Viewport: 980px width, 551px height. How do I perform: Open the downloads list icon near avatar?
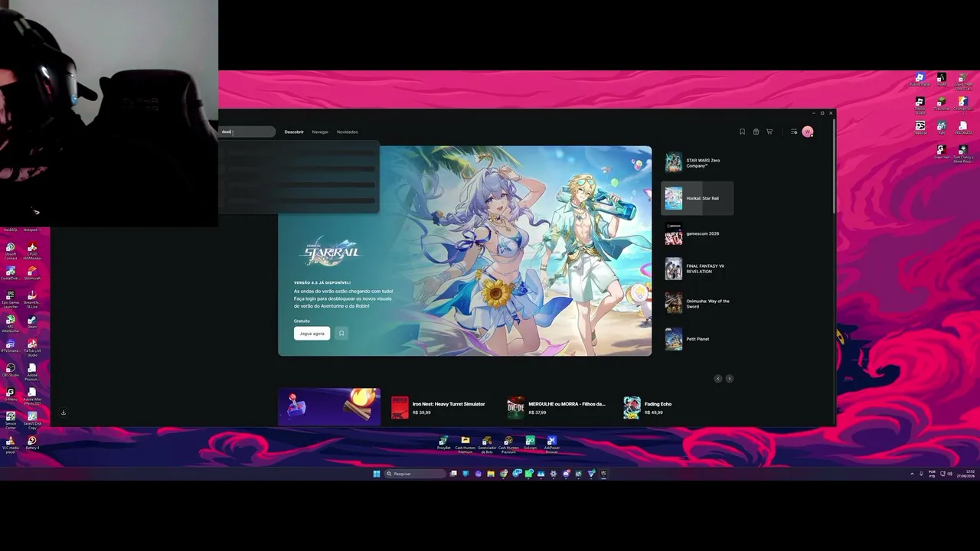click(x=794, y=132)
